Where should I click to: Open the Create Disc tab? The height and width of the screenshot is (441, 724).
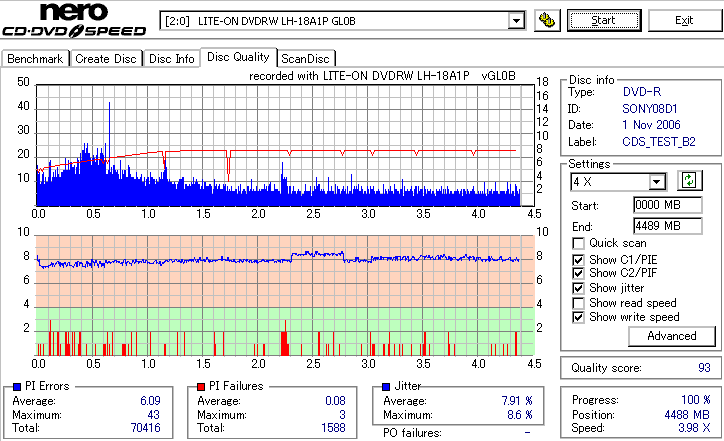(x=106, y=59)
